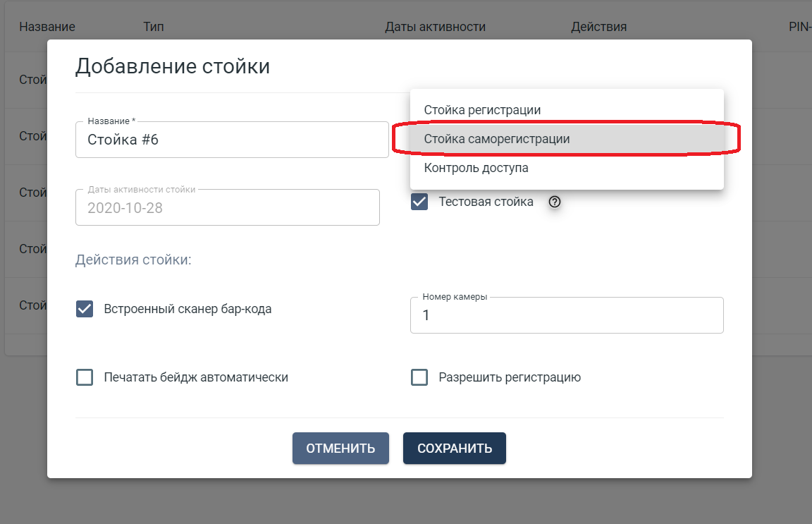Click the Даты активности стойки date field
The height and width of the screenshot is (524, 812).
point(227,207)
